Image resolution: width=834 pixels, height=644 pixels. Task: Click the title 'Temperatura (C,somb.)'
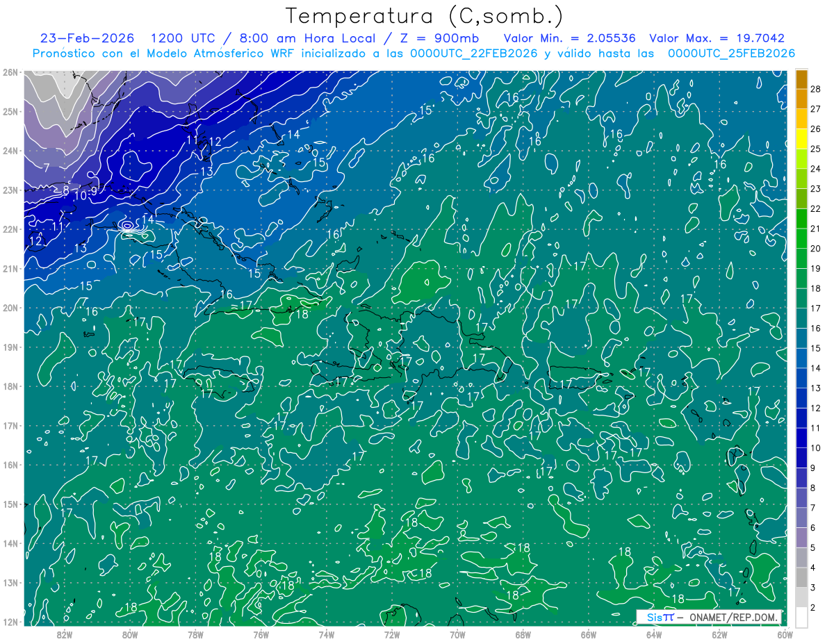click(425, 16)
